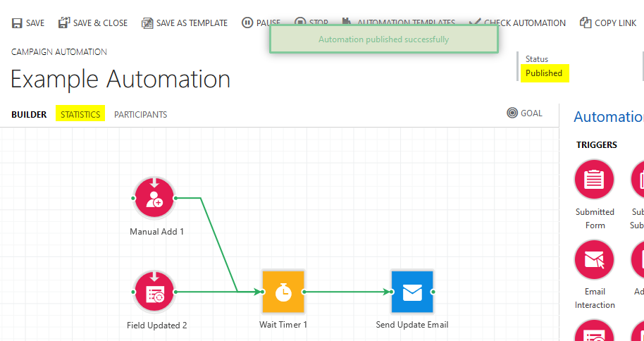Click the output connector of Send Update Email
The width and height of the screenshot is (644, 341).
(x=433, y=292)
